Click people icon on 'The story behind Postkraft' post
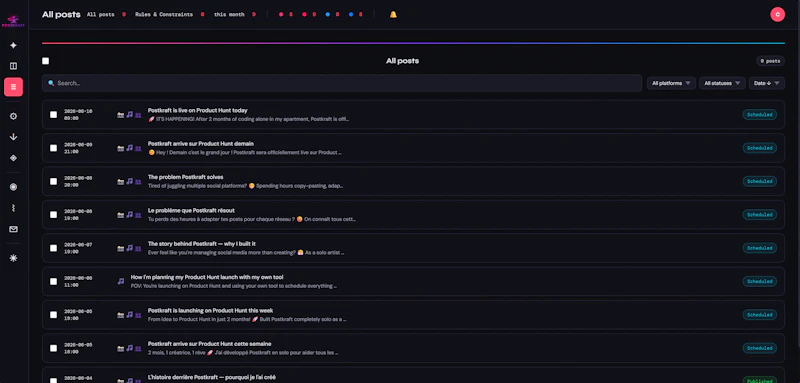The image size is (800, 383). coord(138,248)
